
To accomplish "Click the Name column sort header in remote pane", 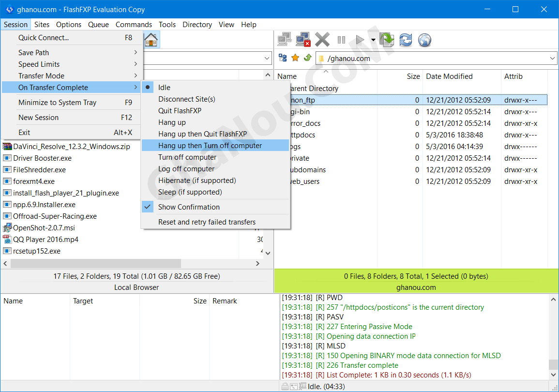I will [327, 76].
